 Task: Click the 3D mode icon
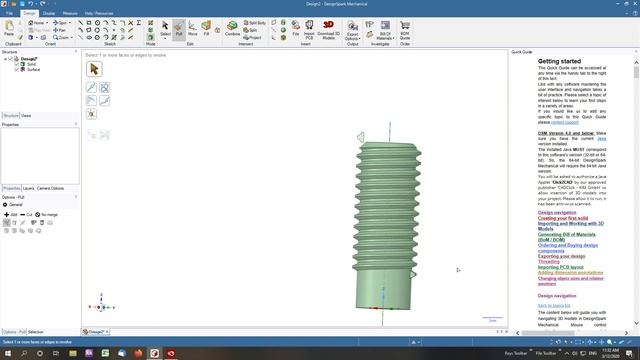(151, 38)
